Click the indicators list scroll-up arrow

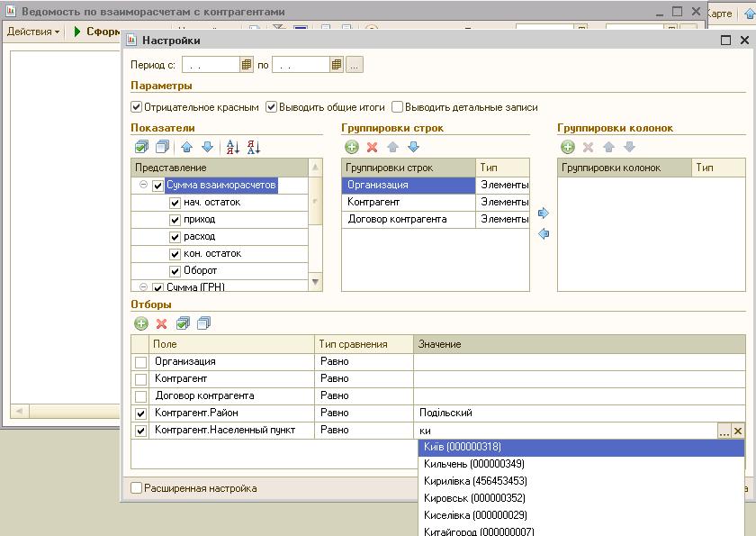tap(315, 168)
